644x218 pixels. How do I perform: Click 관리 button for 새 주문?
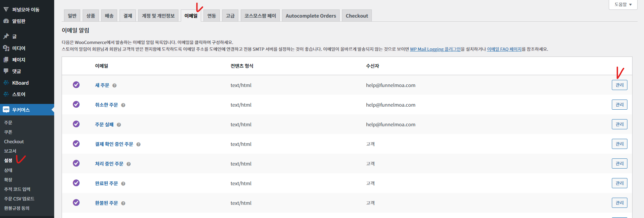pyautogui.click(x=620, y=85)
